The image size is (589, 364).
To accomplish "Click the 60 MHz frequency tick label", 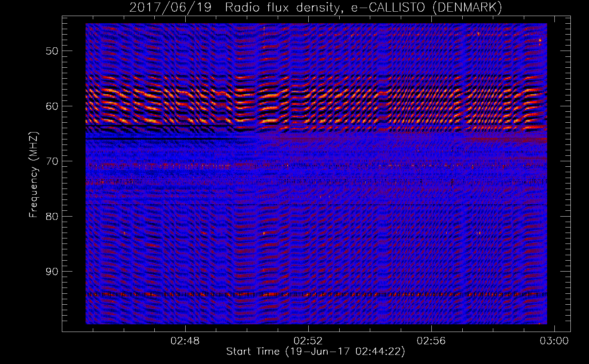I will [52, 106].
